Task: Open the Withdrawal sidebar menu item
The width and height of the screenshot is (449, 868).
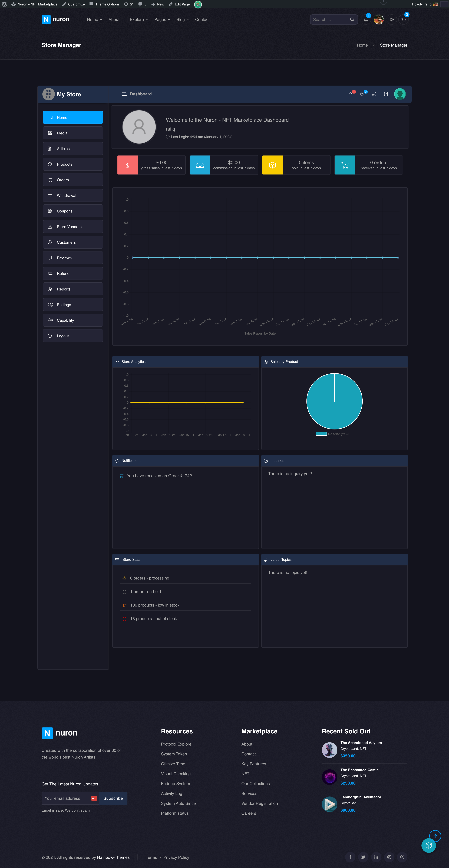Action: pos(73,195)
